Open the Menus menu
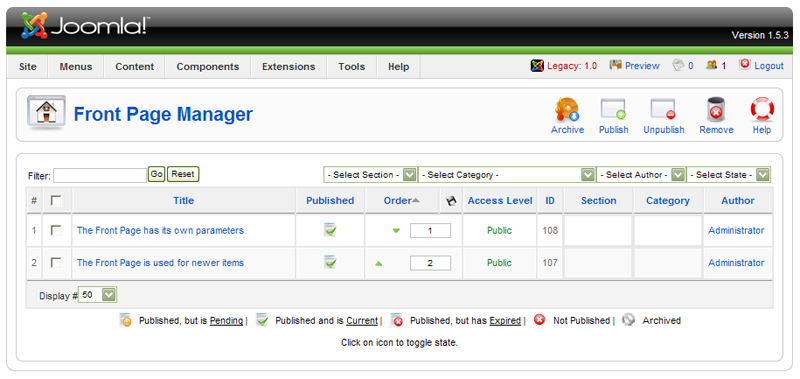This screenshot has height=379, width=800. coord(76,67)
